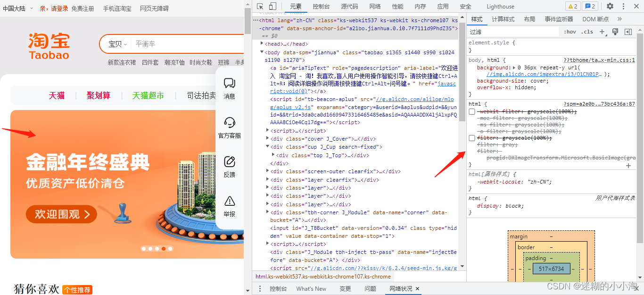The image size is (644, 295).
Task: Click the new style rule plus icon
Action: [x=602, y=32]
